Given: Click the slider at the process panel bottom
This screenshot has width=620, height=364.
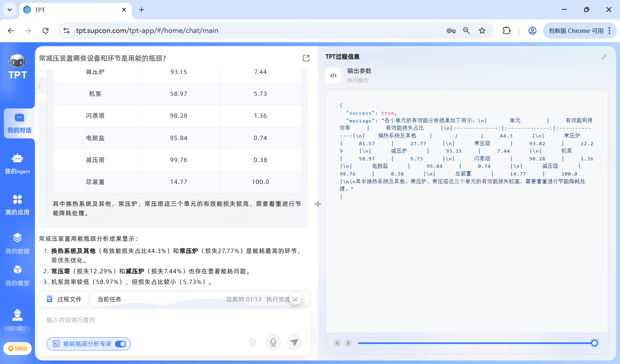Looking at the screenshot, I should (x=595, y=343).
